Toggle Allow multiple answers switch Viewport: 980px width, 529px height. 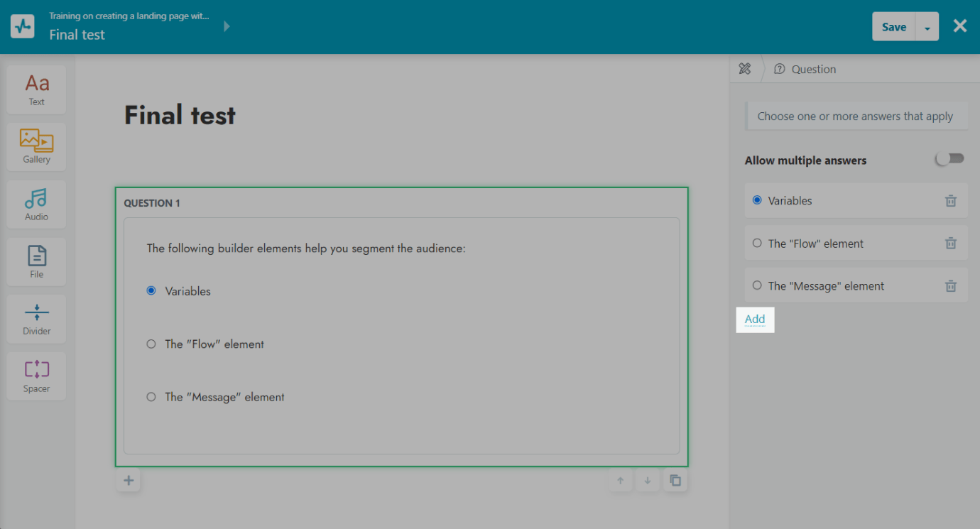click(949, 159)
